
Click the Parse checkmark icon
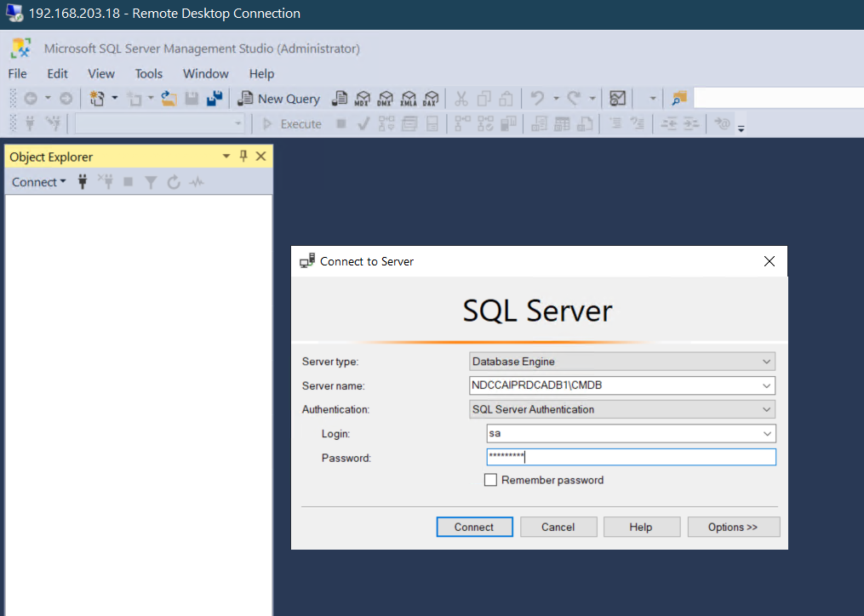click(363, 124)
